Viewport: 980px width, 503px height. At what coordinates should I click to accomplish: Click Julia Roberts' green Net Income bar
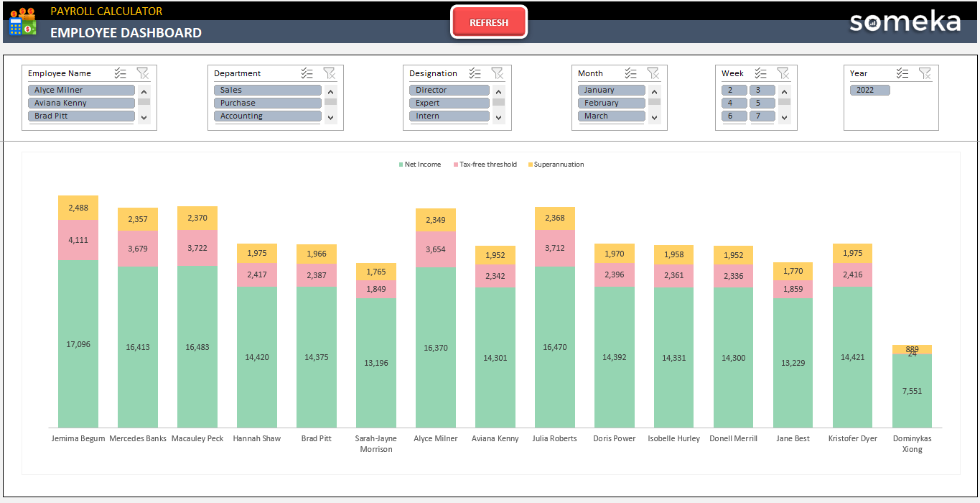click(x=554, y=345)
